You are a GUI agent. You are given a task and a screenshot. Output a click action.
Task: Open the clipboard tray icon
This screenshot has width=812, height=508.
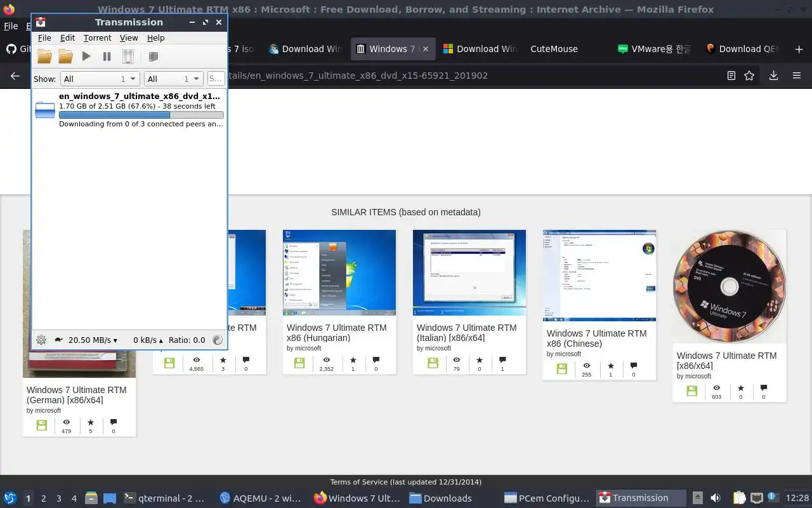coord(739,498)
